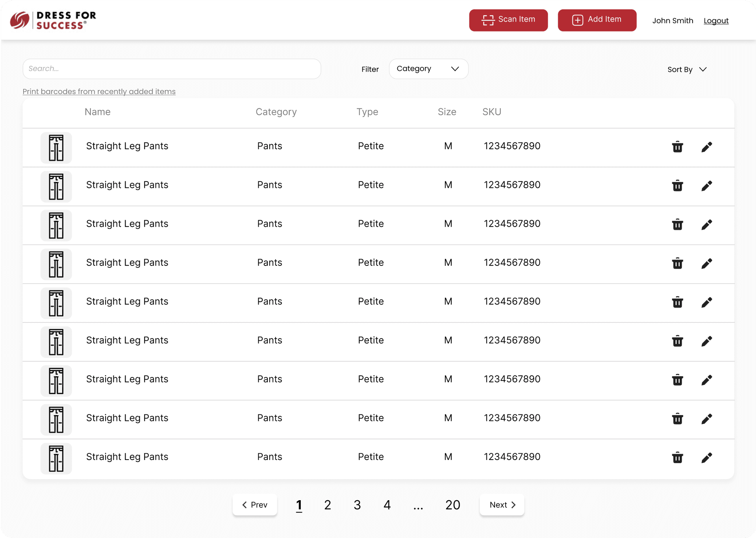The width and height of the screenshot is (756, 538).
Task: Click the Scan Item button
Action: click(508, 20)
